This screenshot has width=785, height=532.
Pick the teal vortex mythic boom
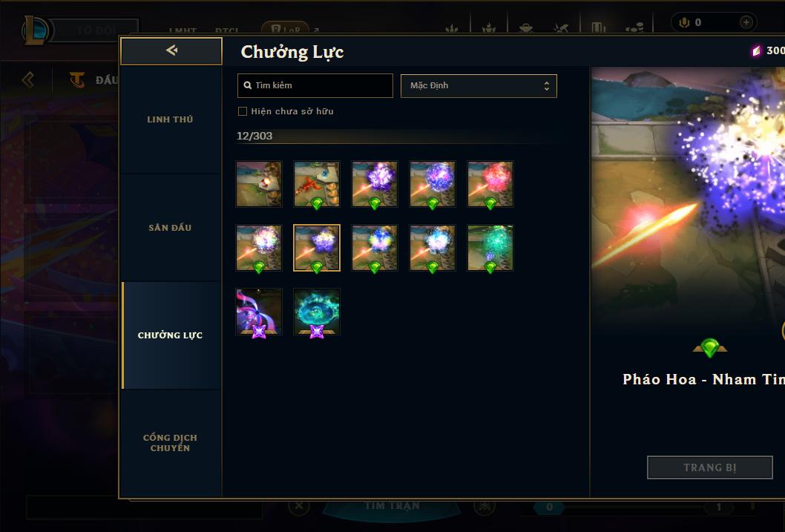click(316, 312)
